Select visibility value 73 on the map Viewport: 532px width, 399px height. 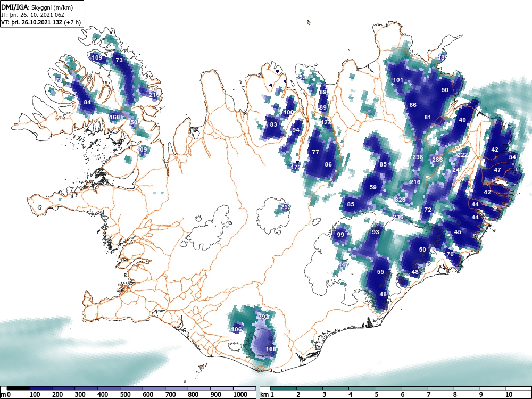point(119,60)
